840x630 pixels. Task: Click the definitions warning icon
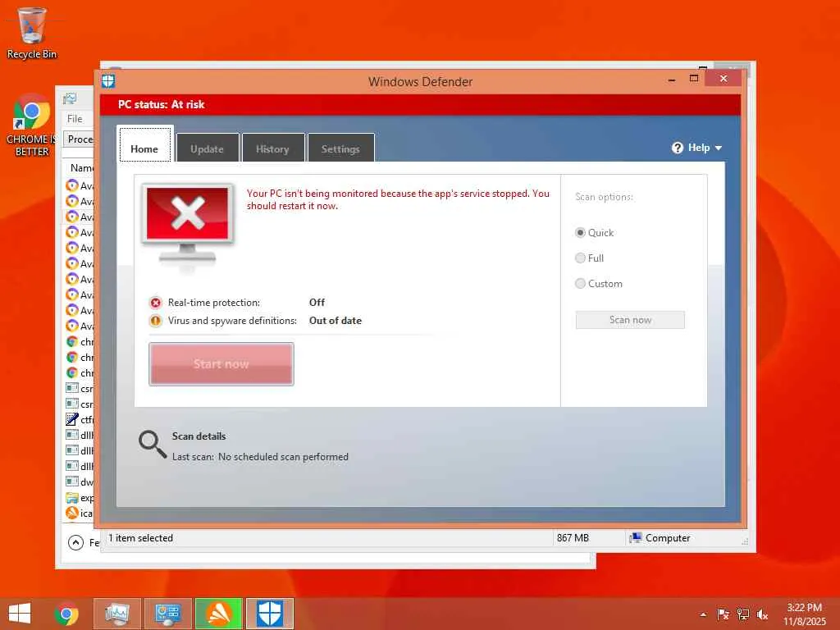pyautogui.click(x=155, y=321)
